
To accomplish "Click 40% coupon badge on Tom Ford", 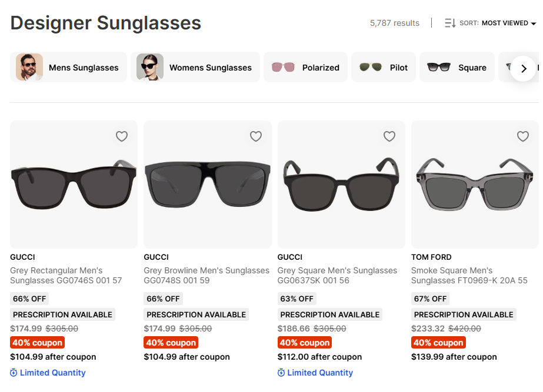I will (438, 343).
